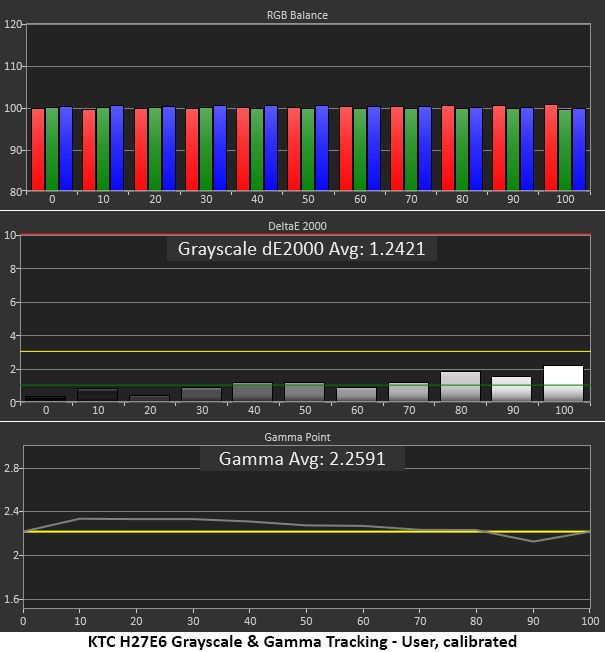The width and height of the screenshot is (605, 652).
Task: Select the green bar at 0 in RGB Balance
Action: click(x=52, y=149)
